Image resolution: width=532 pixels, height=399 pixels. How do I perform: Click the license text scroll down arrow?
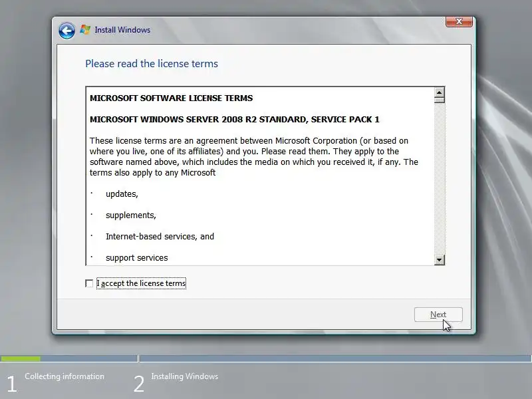click(440, 260)
